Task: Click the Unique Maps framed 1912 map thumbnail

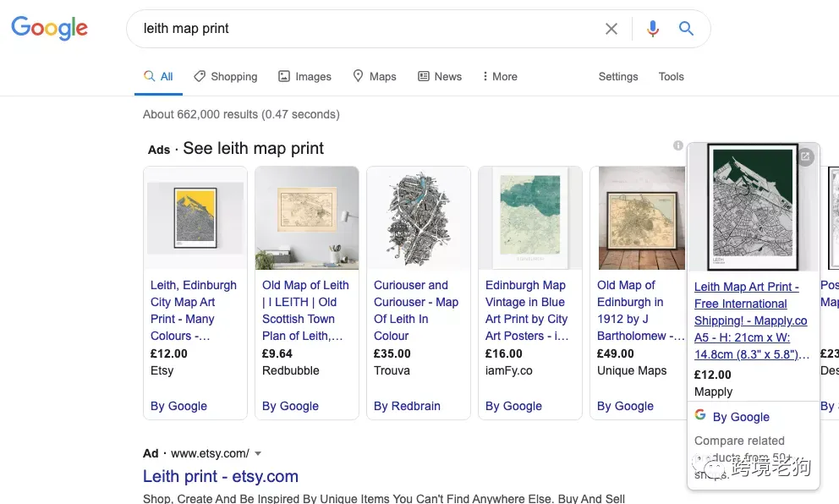Action: pyautogui.click(x=642, y=218)
